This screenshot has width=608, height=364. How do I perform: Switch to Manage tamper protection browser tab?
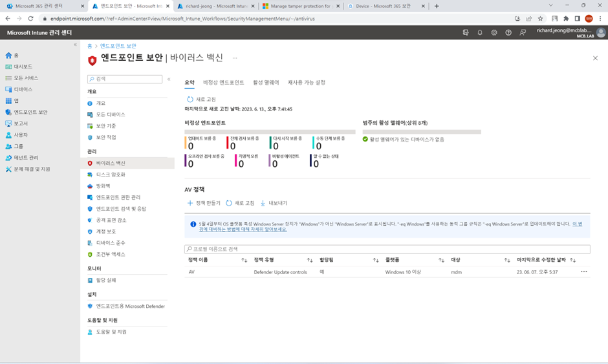pyautogui.click(x=301, y=6)
